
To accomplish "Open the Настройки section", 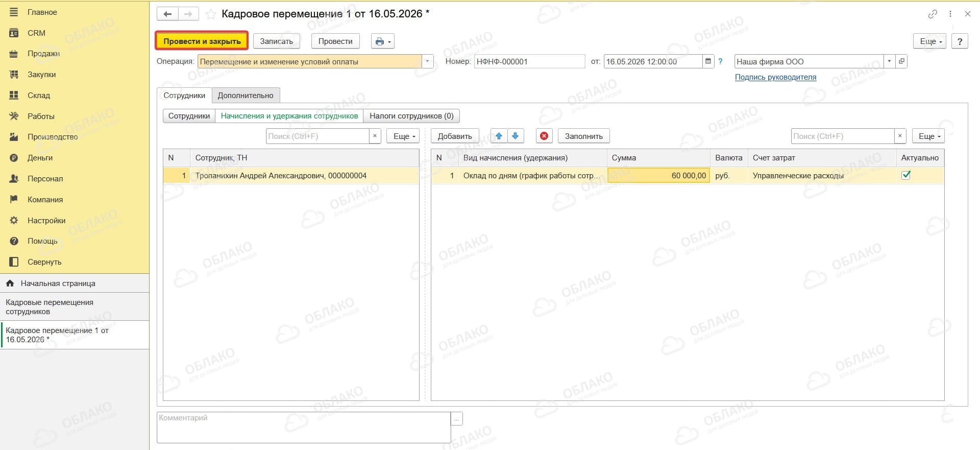I will click(x=46, y=221).
